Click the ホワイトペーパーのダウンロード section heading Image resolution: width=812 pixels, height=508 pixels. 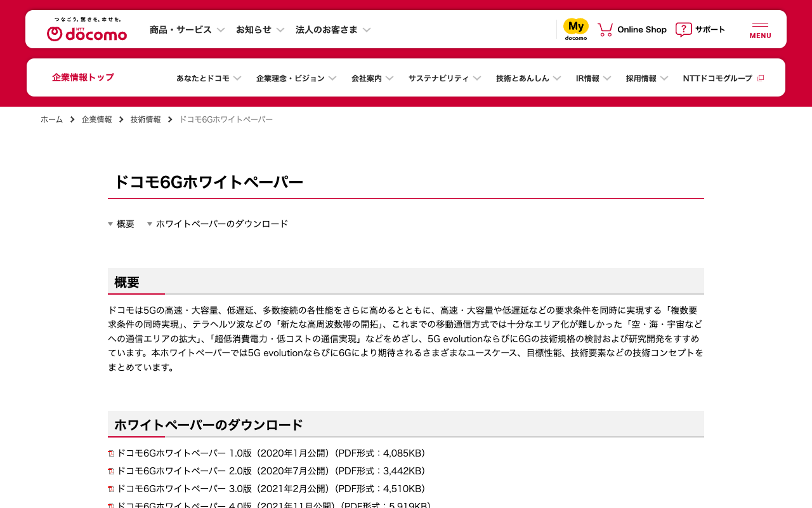[209, 425]
